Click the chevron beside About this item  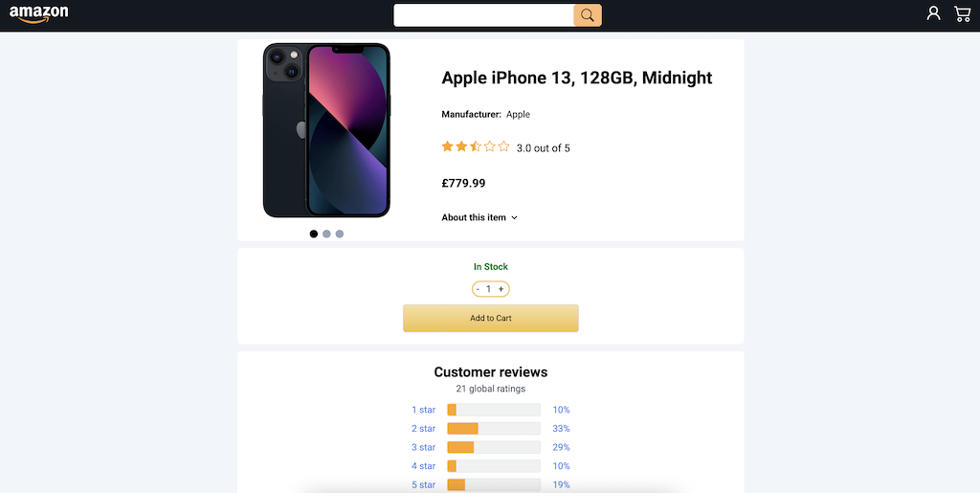tap(514, 218)
